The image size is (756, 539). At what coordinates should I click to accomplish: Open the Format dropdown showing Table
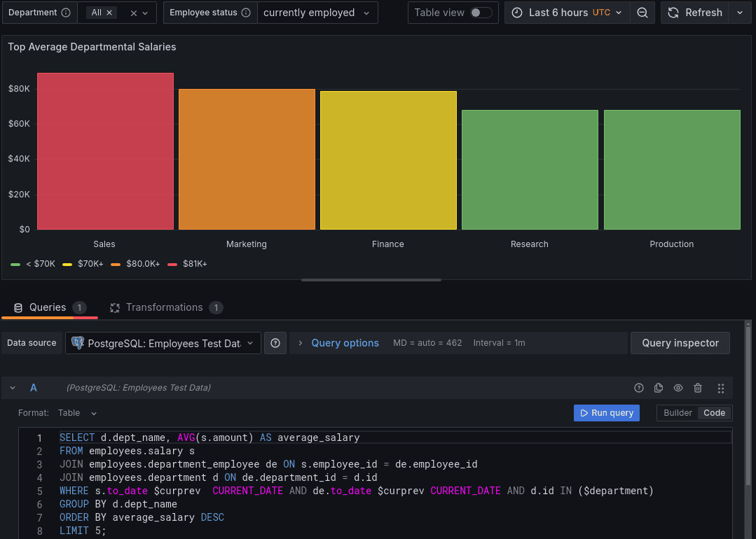76,412
